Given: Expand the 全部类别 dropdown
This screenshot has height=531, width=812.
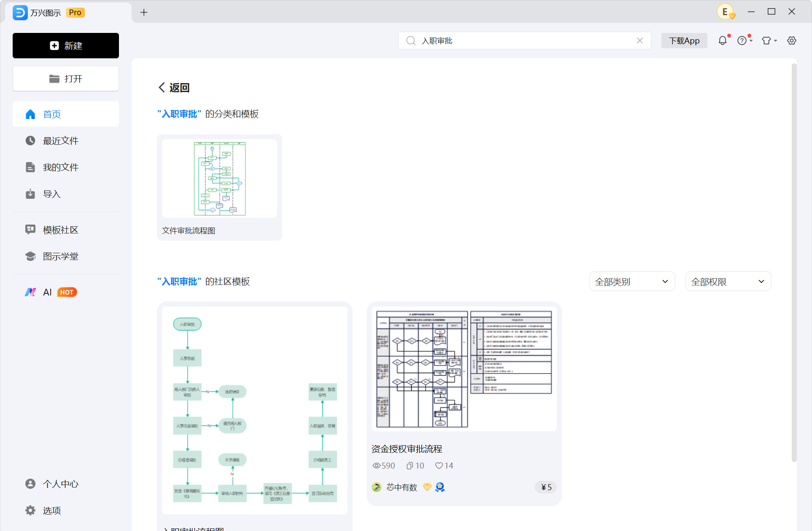Looking at the screenshot, I should [632, 282].
